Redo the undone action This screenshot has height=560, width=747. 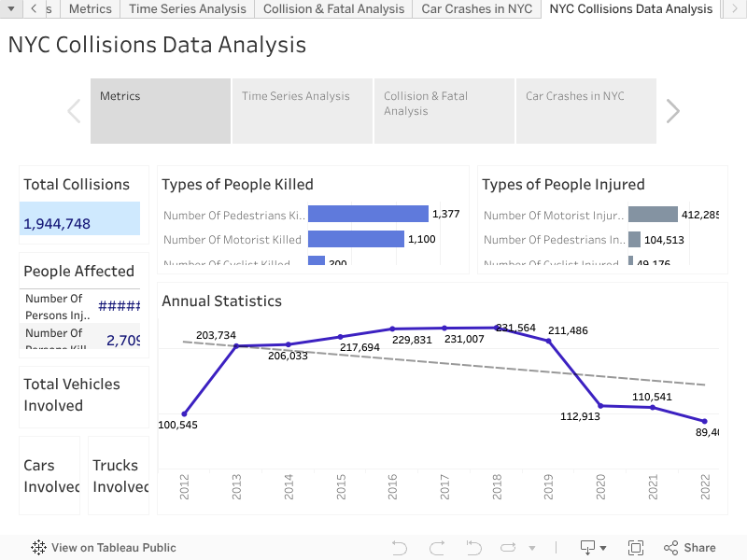(x=436, y=548)
